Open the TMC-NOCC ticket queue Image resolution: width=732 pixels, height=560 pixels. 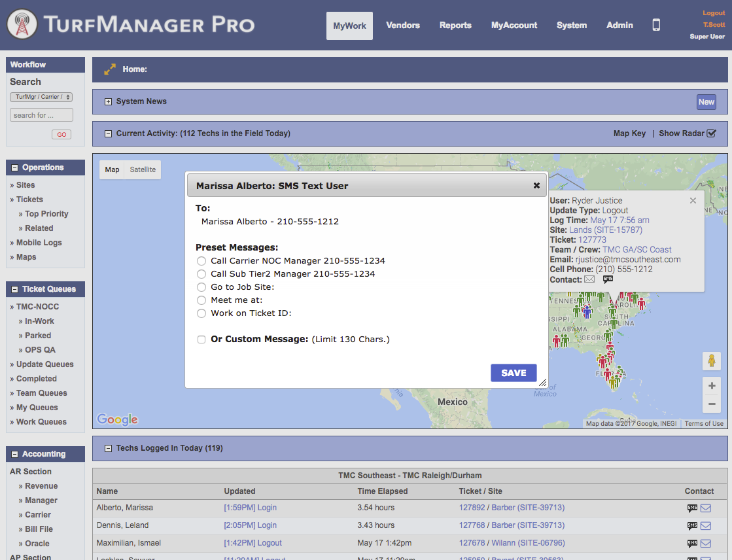(38, 307)
